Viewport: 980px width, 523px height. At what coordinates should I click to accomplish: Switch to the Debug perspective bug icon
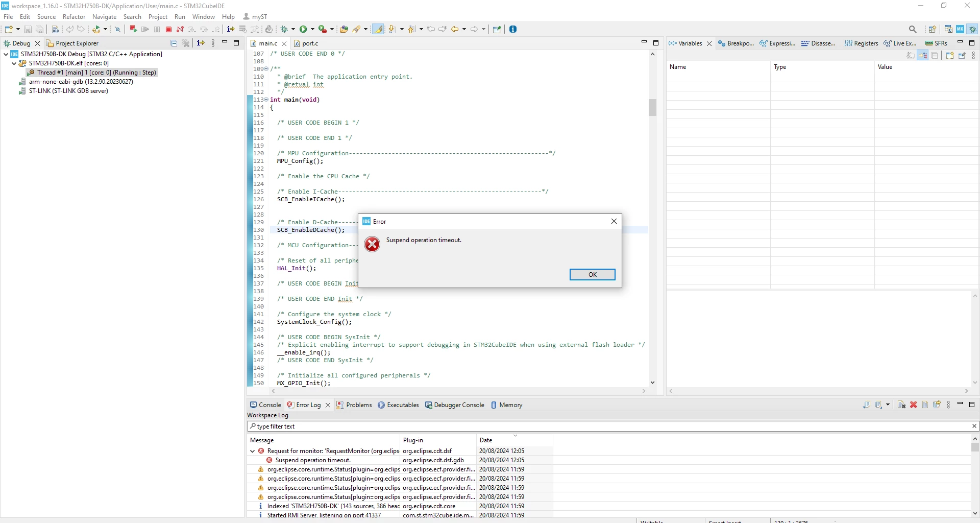point(973,29)
